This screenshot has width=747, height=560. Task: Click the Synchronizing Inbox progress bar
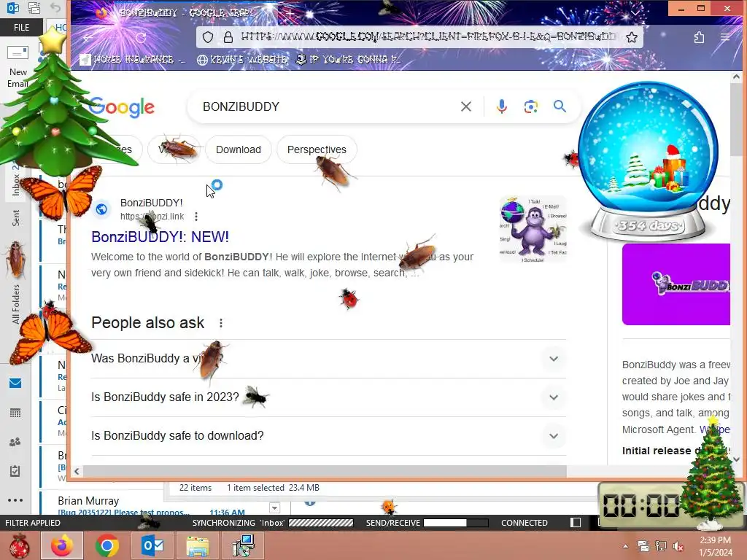click(x=321, y=523)
